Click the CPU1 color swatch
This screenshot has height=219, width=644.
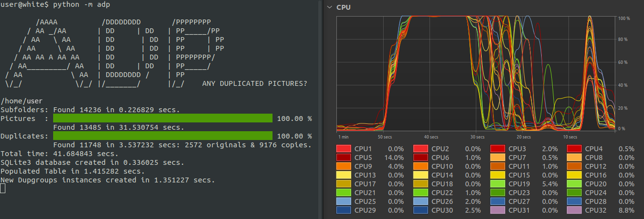[344, 149]
